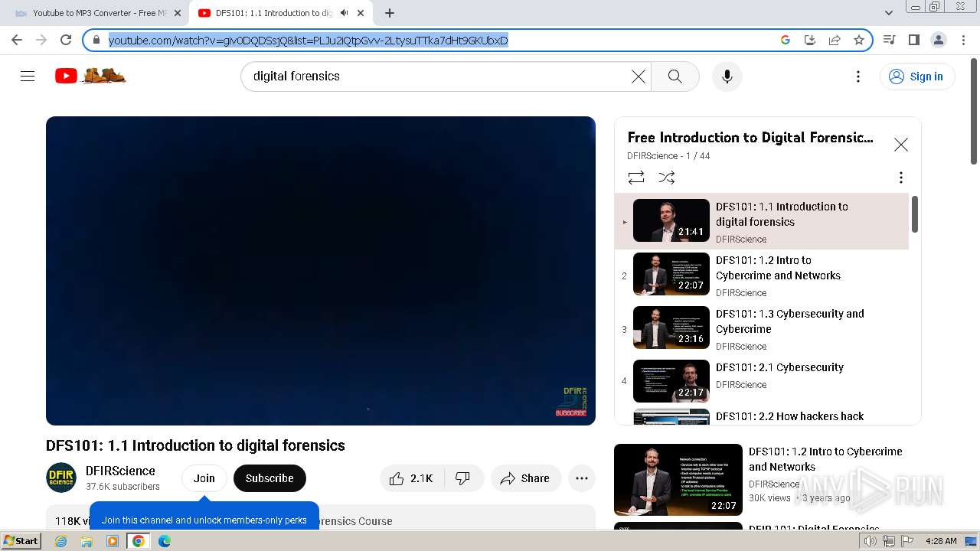This screenshot has height=551, width=980.
Task: View site information lock icon
Action: click(x=96, y=40)
